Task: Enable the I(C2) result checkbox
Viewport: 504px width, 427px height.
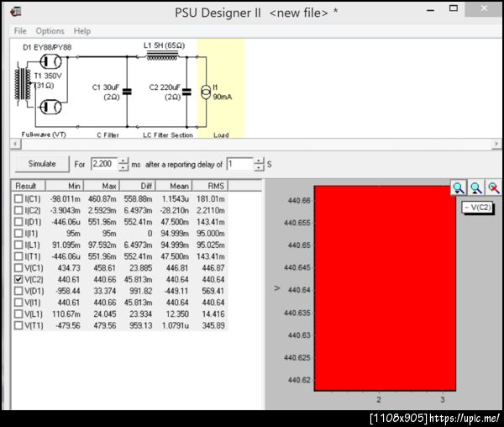Action: [18, 210]
